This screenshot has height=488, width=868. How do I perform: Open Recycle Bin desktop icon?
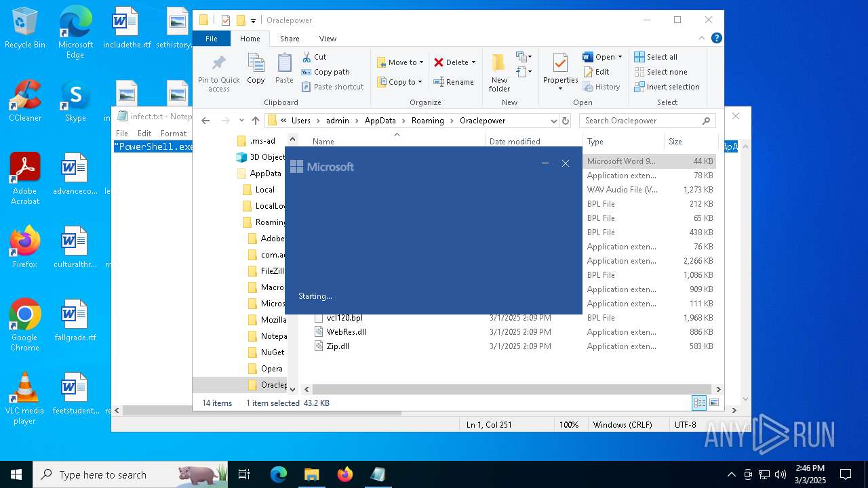pyautogui.click(x=25, y=28)
